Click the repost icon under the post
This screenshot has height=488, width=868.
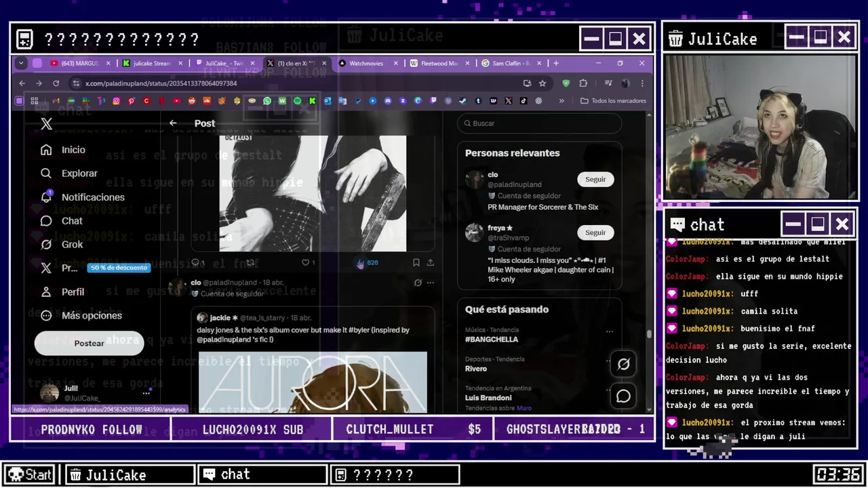click(250, 262)
